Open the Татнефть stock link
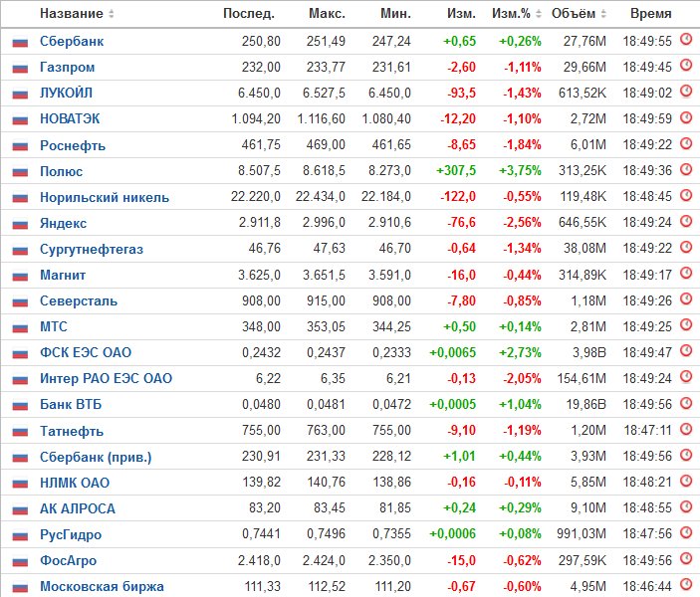This screenshot has width=700, height=597. pos(72,432)
